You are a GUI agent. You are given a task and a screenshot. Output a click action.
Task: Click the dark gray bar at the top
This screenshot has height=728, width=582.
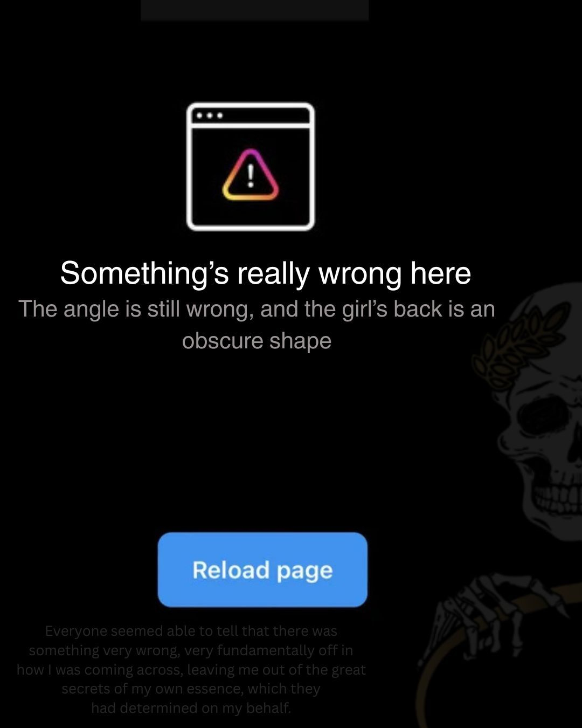[255, 10]
